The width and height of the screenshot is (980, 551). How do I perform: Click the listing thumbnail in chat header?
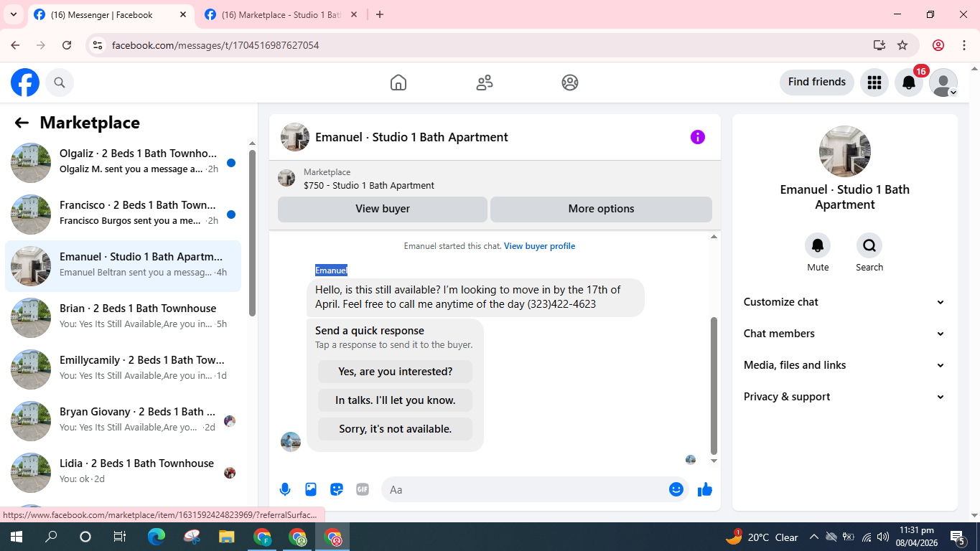click(x=295, y=137)
